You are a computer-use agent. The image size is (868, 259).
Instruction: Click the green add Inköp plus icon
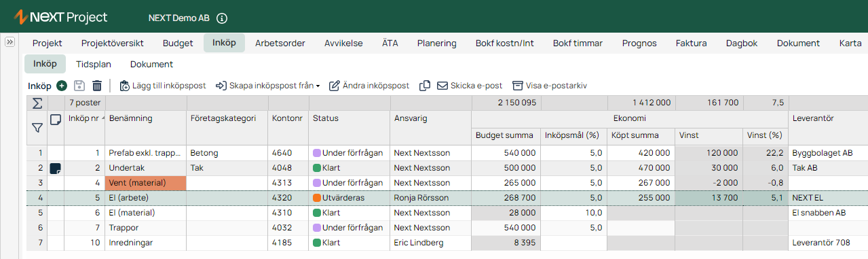pos(62,86)
